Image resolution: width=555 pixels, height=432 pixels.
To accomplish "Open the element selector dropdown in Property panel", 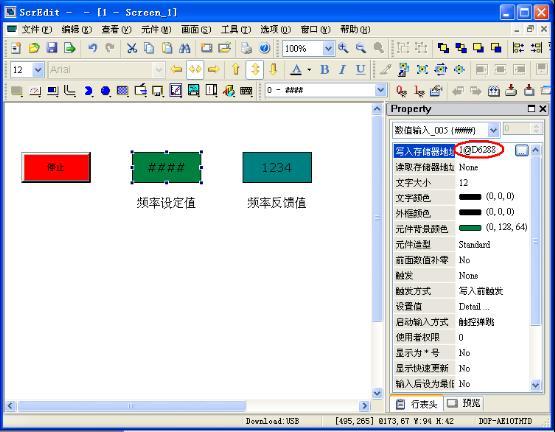I will click(x=493, y=130).
